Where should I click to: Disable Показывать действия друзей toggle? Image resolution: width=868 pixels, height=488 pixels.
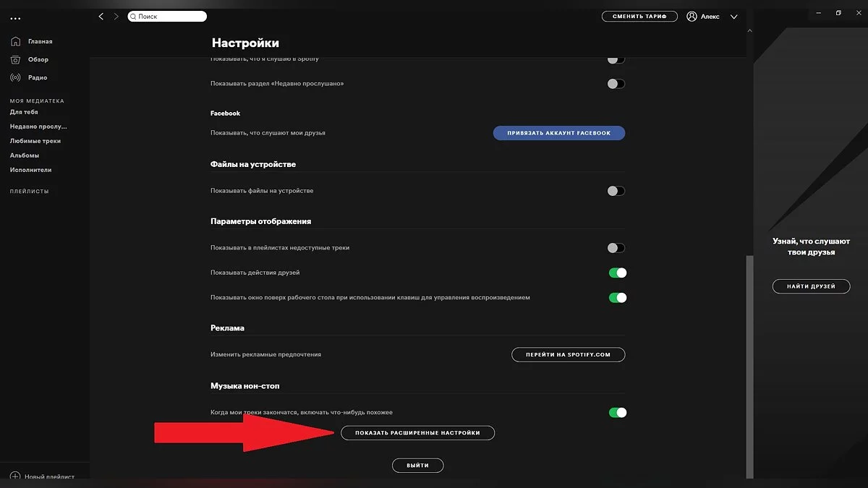(617, 273)
